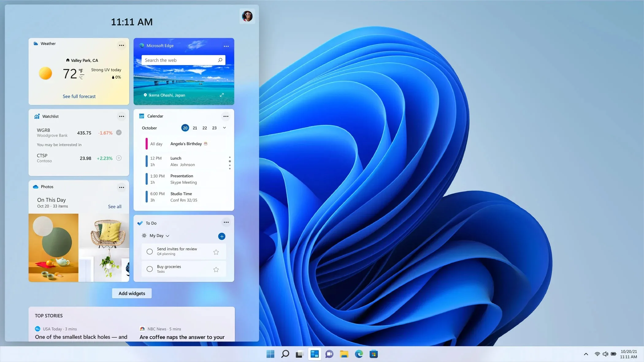
Task: Click See all in Photos widget
Action: (x=115, y=206)
